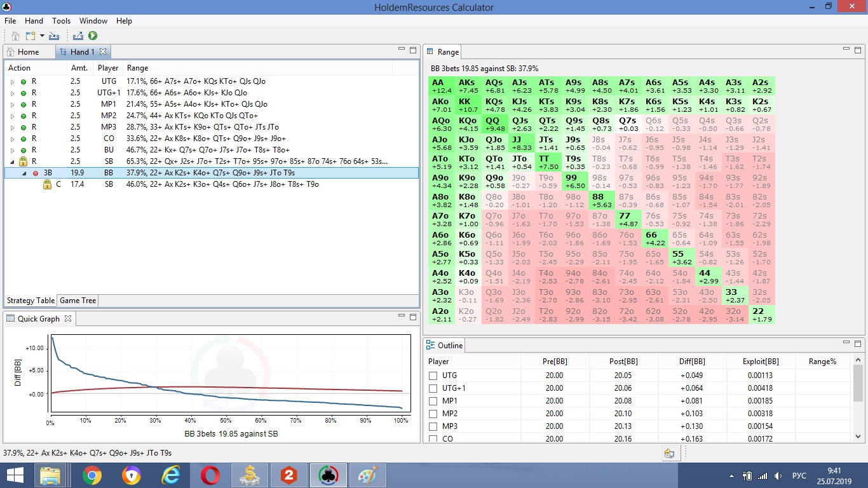Image resolution: width=868 pixels, height=488 pixels.
Task: Click the Exploit[BB] column header
Action: [761, 361]
